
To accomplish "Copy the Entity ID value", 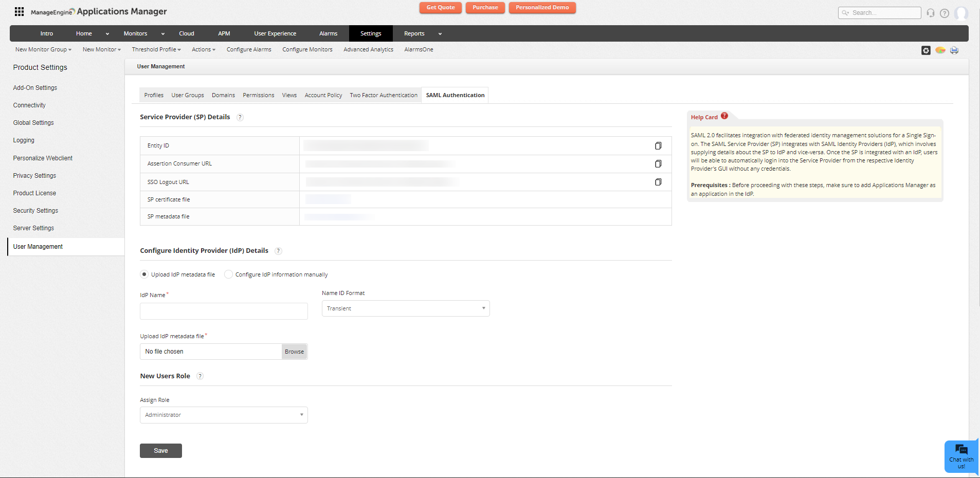I will point(658,146).
